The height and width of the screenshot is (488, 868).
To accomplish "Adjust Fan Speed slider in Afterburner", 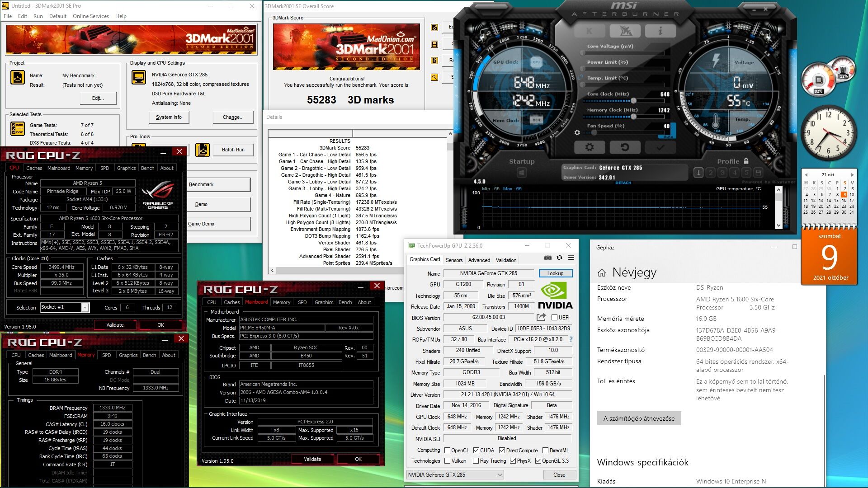I will point(593,132).
